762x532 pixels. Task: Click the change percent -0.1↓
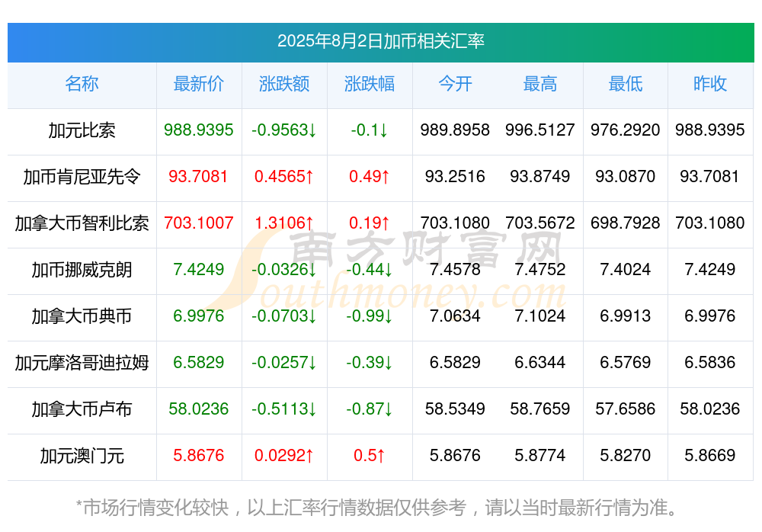tap(370, 130)
